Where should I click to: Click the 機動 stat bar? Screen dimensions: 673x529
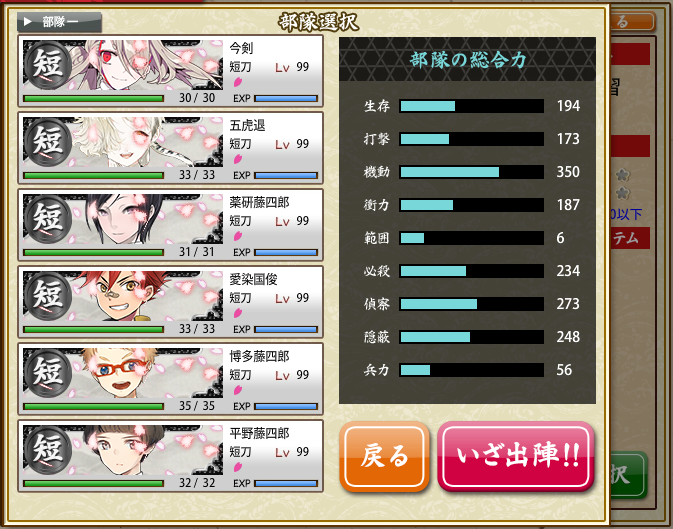472,172
